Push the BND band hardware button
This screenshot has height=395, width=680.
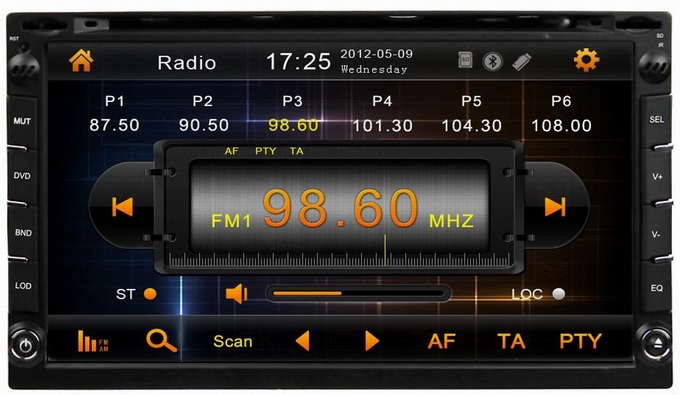pos(23,233)
